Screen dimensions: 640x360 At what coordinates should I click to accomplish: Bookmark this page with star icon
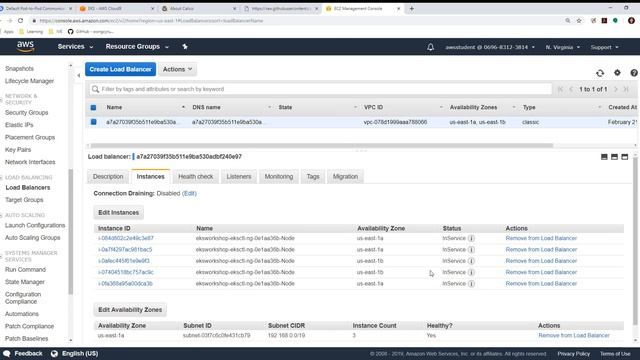[579, 20]
